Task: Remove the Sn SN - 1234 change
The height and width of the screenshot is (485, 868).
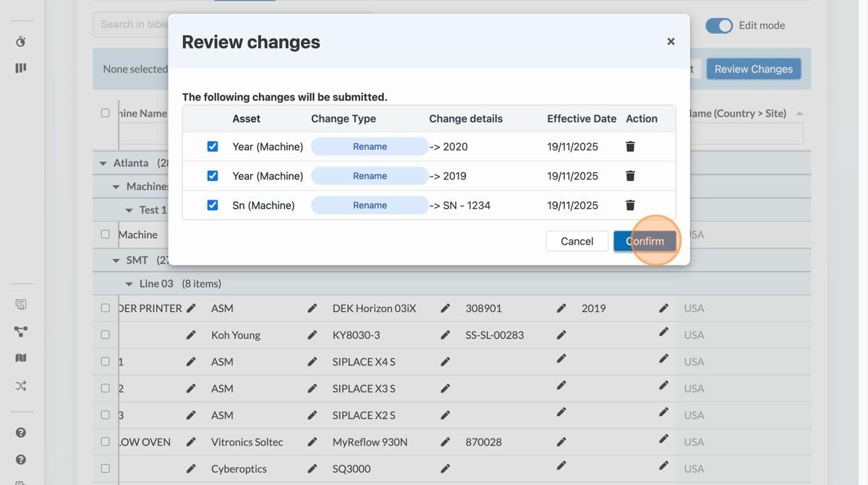Action: pyautogui.click(x=630, y=206)
